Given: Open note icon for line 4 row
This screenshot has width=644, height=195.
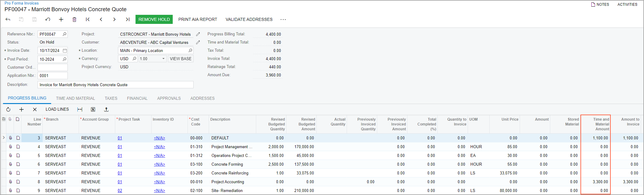Looking at the screenshot, I should pos(18,147).
